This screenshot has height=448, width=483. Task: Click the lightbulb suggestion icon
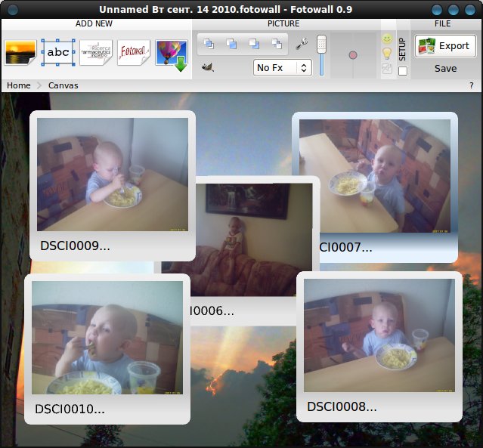[x=387, y=54]
